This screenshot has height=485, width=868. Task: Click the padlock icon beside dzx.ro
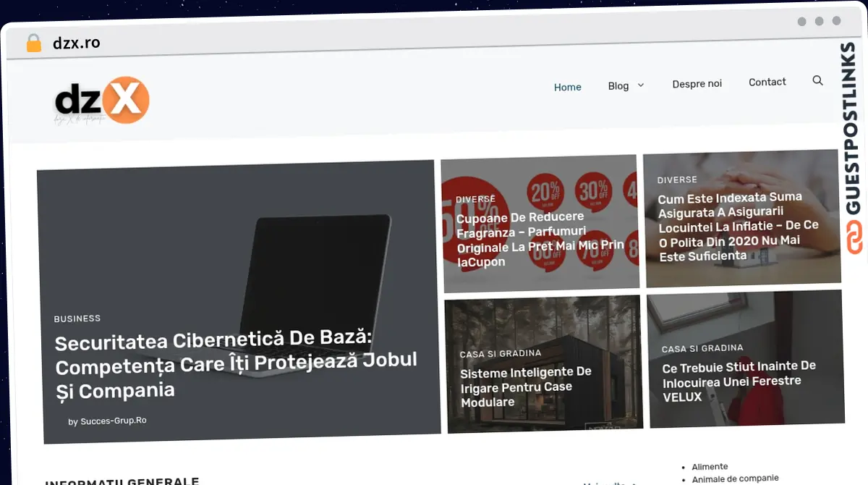(33, 43)
